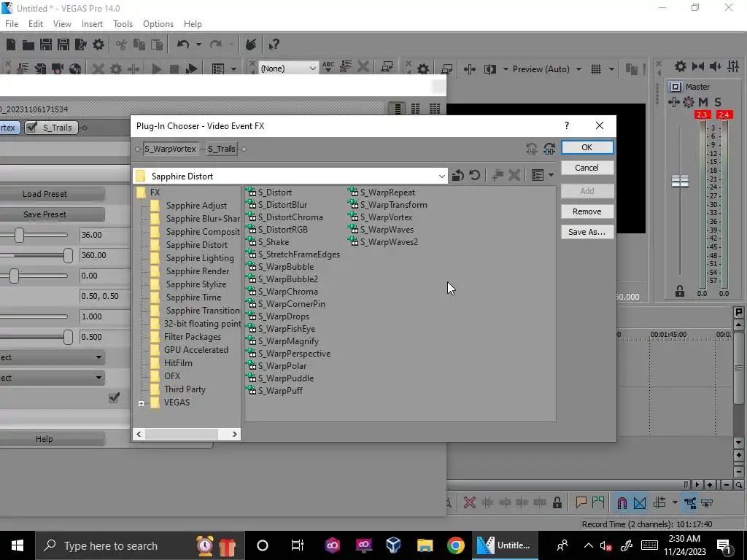Expand the VEGAS folder tree node
The image size is (747, 560).
coord(141,403)
